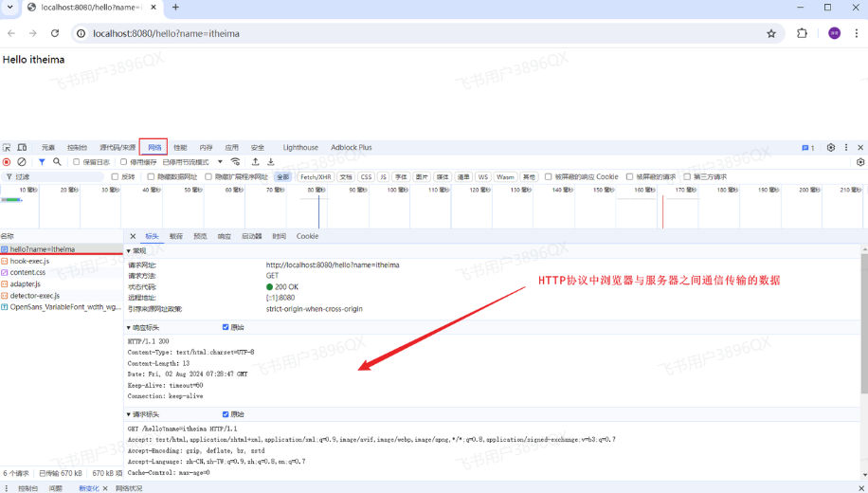Open the Adblock Plus tab
Viewport: 868px width, 493px height.
[x=352, y=147]
